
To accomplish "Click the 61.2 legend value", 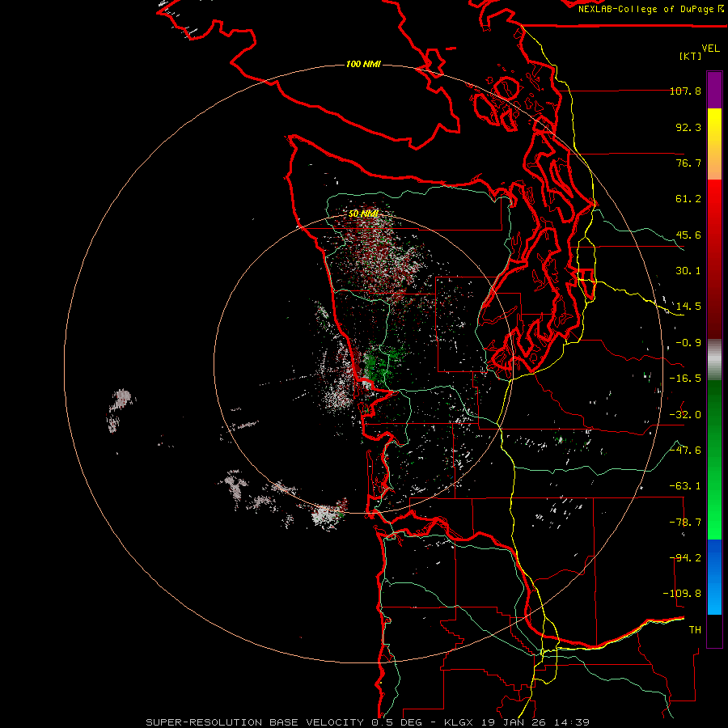I will click(688, 199).
